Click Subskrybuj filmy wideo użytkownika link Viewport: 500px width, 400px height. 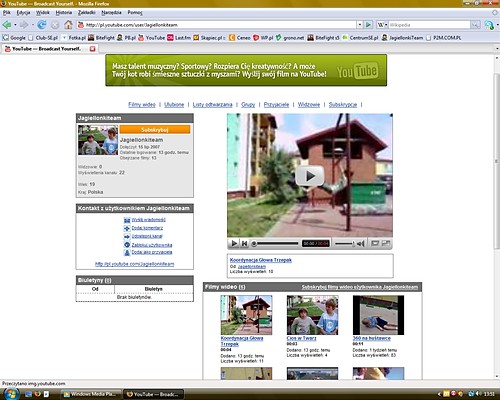[360, 287]
